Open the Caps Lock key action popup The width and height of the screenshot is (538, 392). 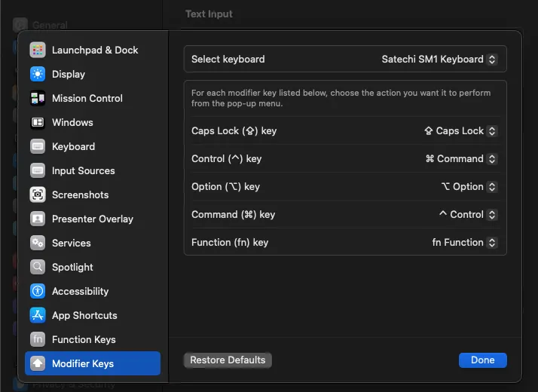point(460,130)
